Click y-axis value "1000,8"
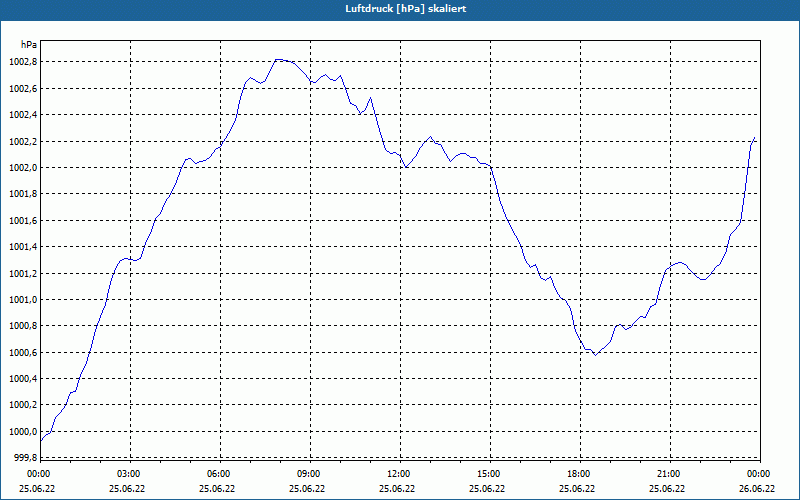 point(23,326)
